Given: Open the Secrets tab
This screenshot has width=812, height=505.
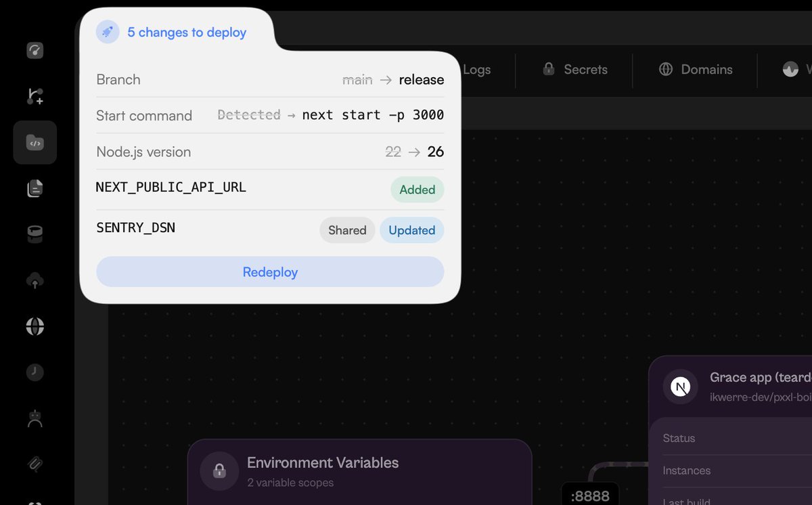Looking at the screenshot, I should pyautogui.click(x=575, y=70).
